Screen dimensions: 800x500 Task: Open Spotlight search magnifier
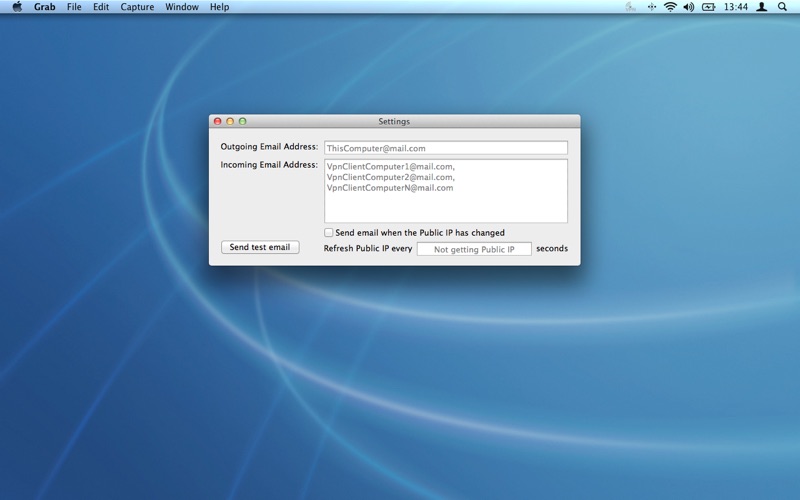coord(782,7)
